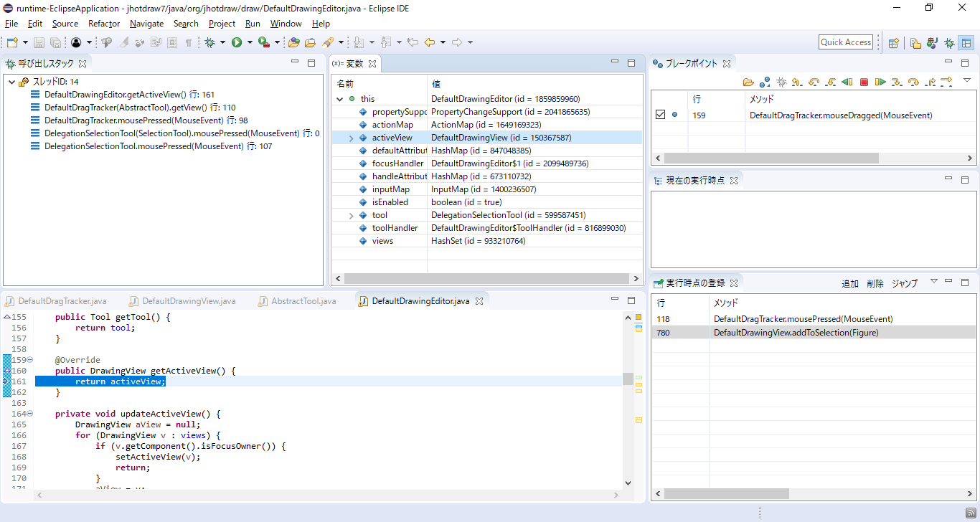Viewport: 980px width, 522px height.
Task: Open the Run configurations dropdown arrow
Action: 250,42
